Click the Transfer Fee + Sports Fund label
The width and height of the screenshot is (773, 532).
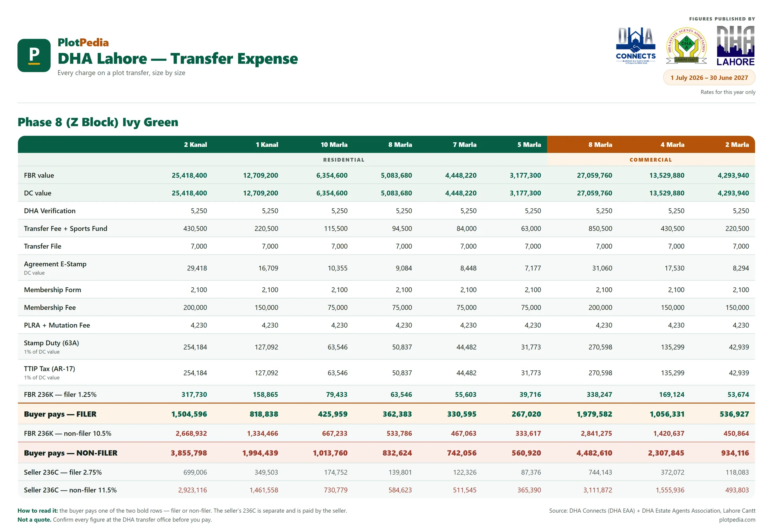(66, 228)
